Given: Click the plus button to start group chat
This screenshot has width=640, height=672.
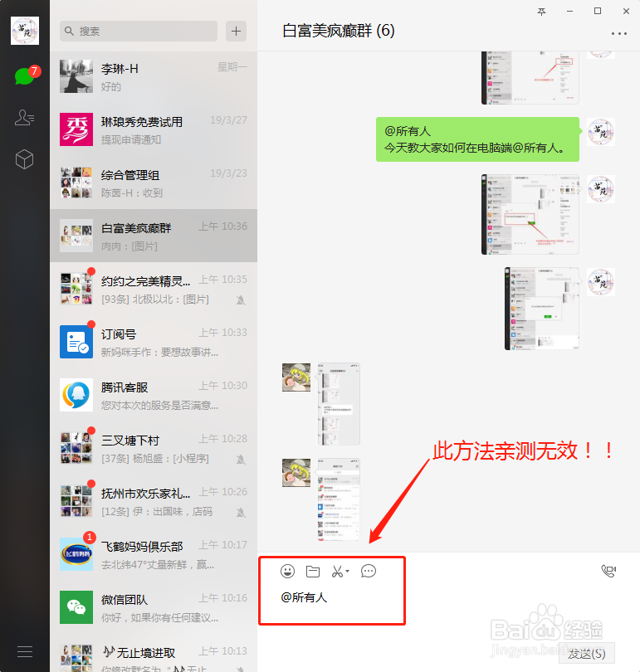Looking at the screenshot, I should point(237,31).
